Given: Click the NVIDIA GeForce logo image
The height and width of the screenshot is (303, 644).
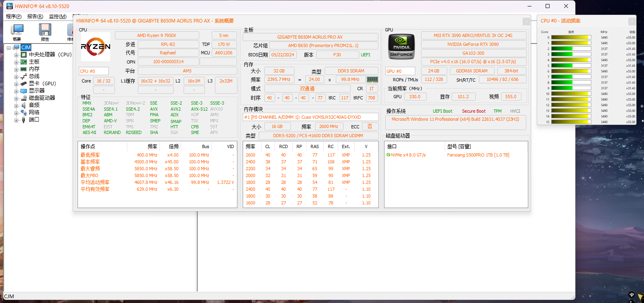Looking at the screenshot, I should pyautogui.click(x=401, y=47).
